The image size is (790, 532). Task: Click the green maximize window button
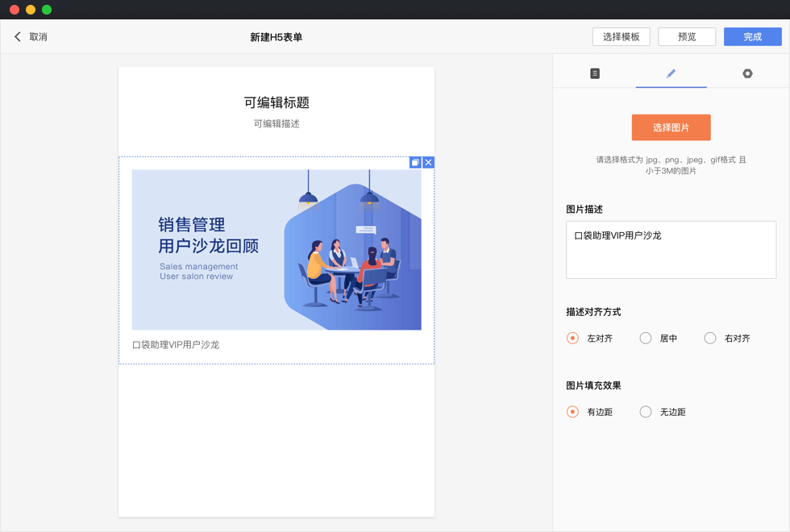click(47, 10)
